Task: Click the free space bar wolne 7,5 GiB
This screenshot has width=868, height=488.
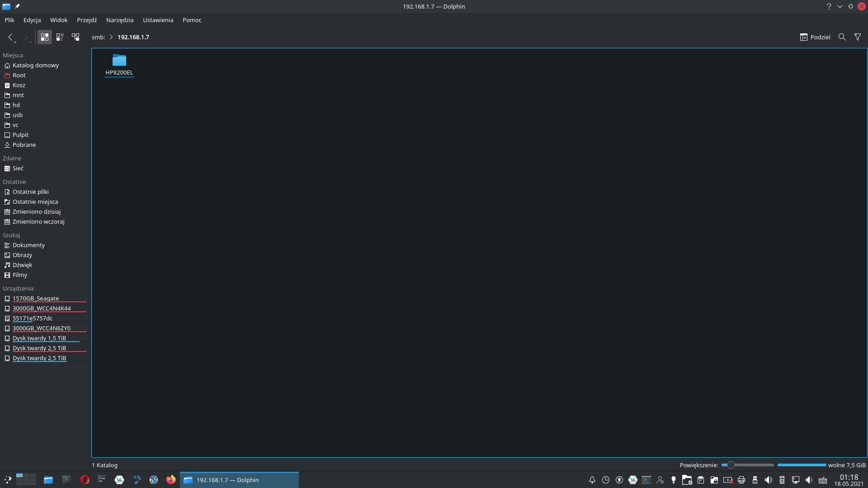Action: (821, 465)
